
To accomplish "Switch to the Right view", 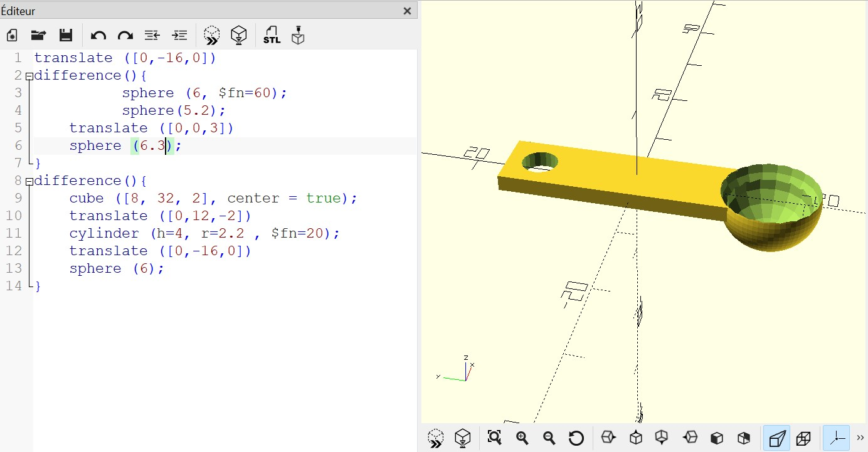I will (x=608, y=437).
